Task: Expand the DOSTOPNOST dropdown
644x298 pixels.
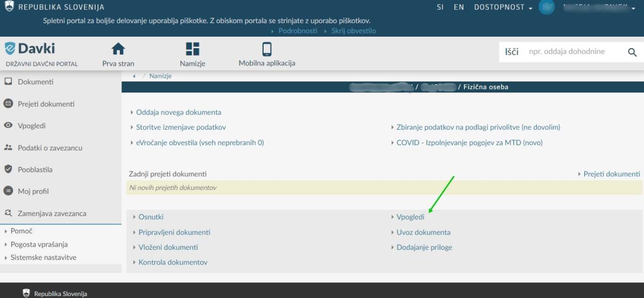Action: [503, 8]
